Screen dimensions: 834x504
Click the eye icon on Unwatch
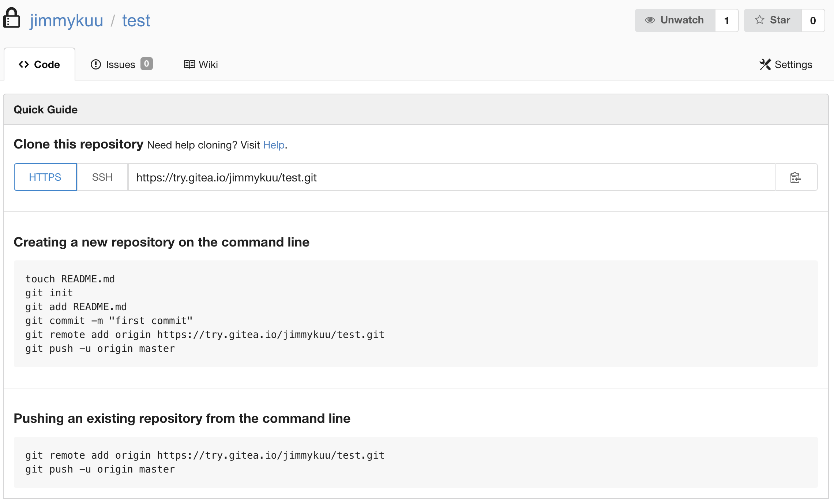click(650, 20)
